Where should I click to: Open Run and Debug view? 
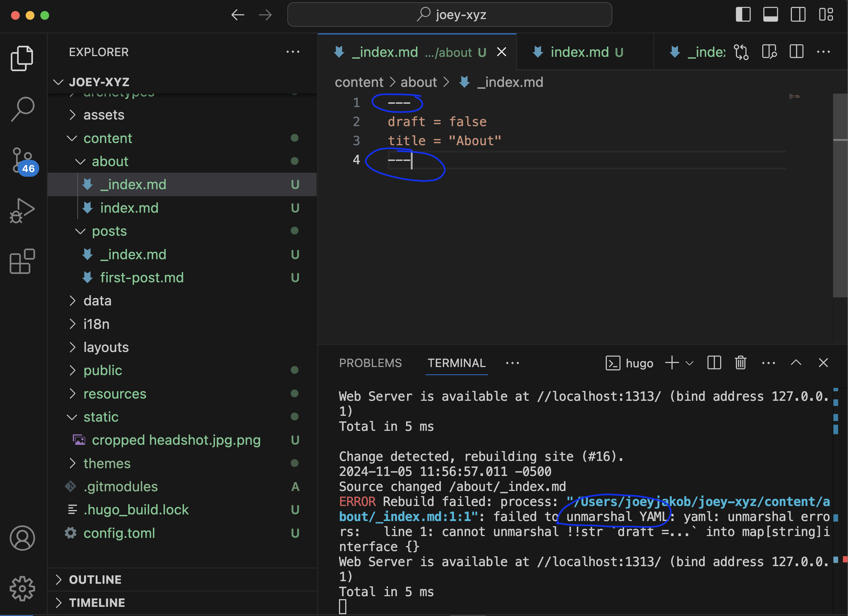tap(22, 210)
